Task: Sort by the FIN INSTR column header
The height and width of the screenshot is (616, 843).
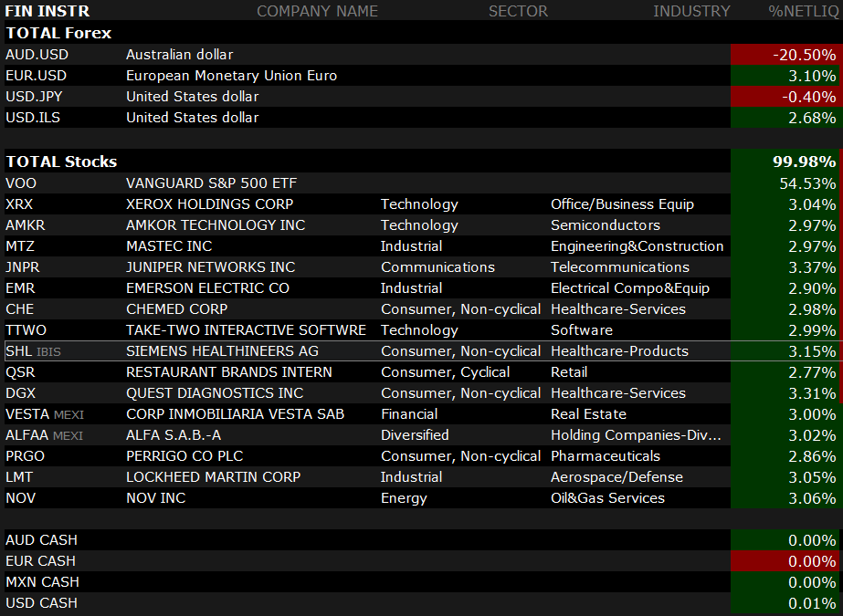Action: 47,11
